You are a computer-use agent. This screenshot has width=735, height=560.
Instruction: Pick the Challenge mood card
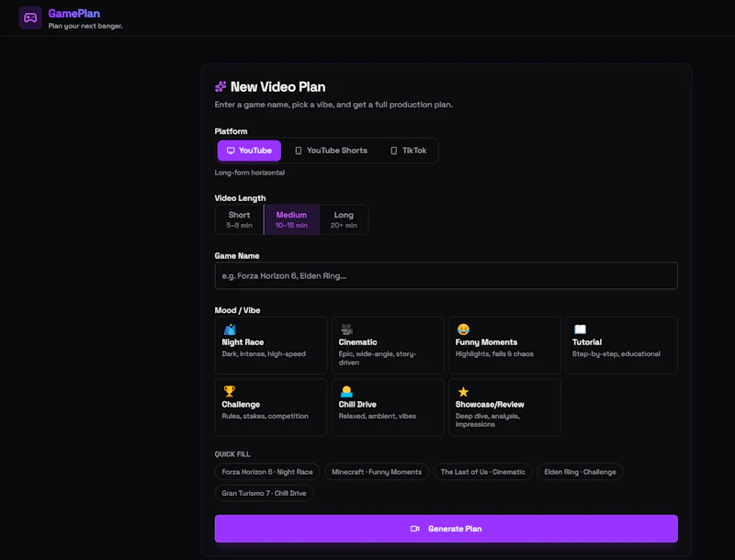(x=271, y=408)
